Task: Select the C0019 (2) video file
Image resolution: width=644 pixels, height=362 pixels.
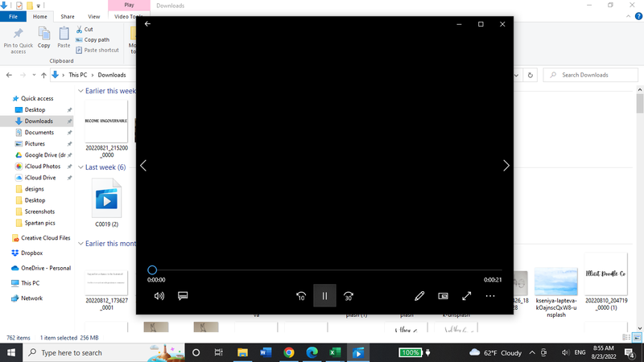Action: coord(107,203)
